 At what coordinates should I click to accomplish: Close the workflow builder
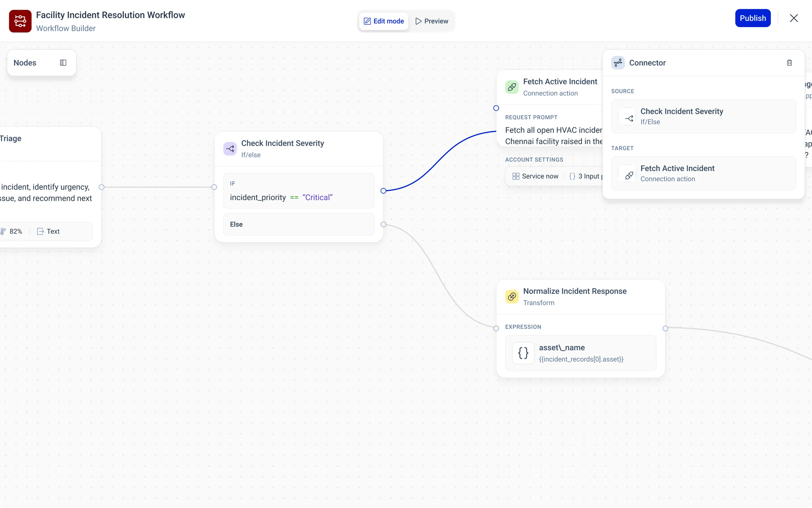794,18
